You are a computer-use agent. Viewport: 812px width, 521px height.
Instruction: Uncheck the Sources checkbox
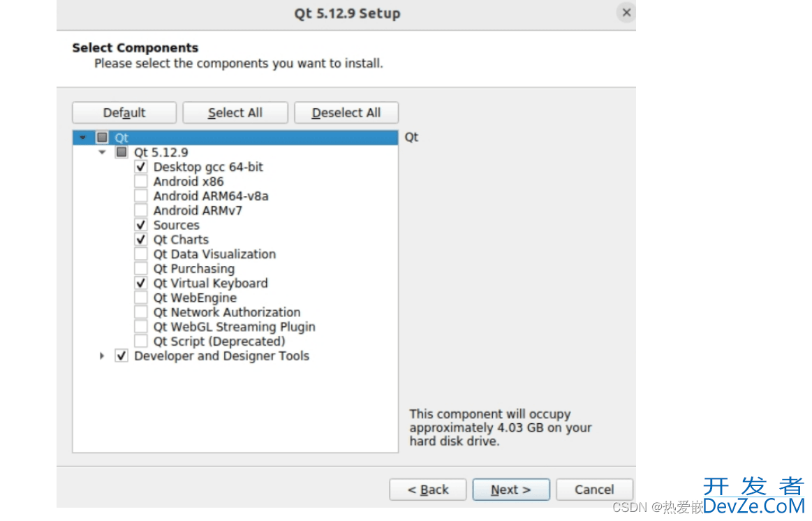tap(140, 225)
